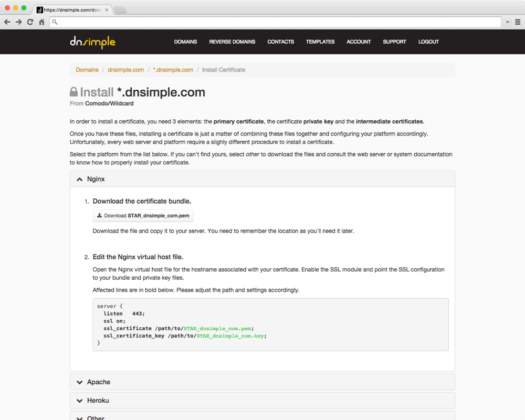
Task: Follow the dnsimple.com breadcrumb link
Action: pos(125,70)
